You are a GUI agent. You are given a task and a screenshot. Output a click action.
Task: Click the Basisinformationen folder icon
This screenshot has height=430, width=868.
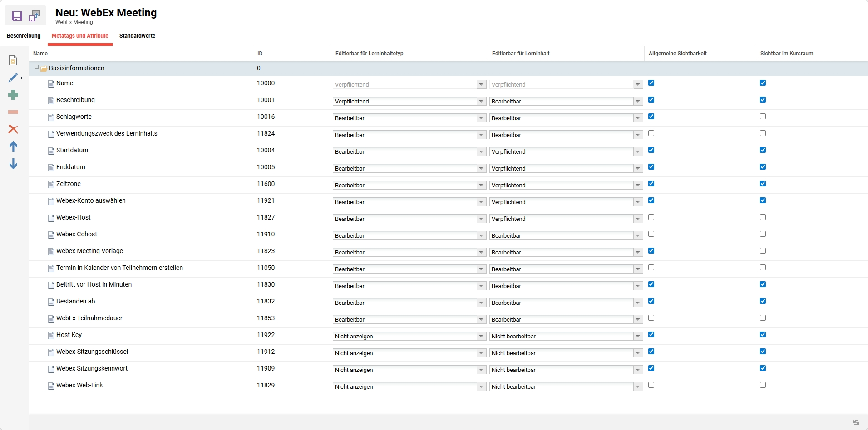pyautogui.click(x=44, y=68)
